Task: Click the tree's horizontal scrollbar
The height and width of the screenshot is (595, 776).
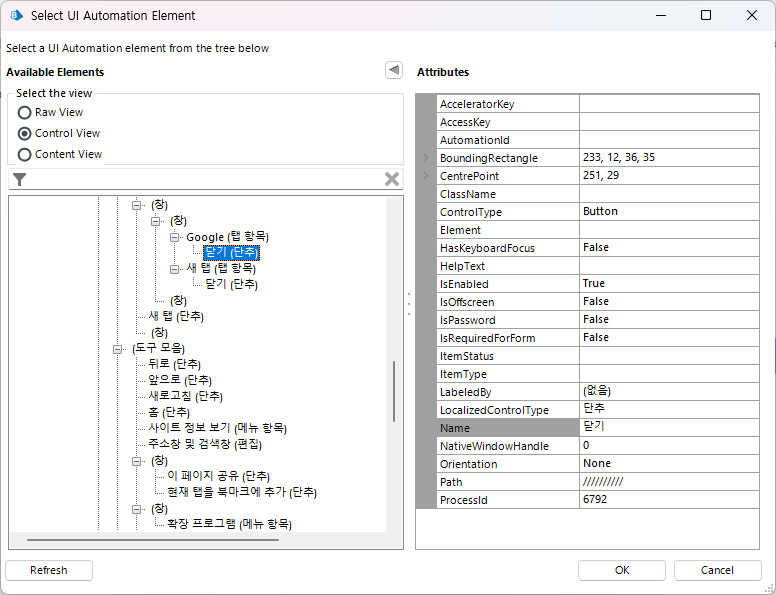Action: (150, 541)
